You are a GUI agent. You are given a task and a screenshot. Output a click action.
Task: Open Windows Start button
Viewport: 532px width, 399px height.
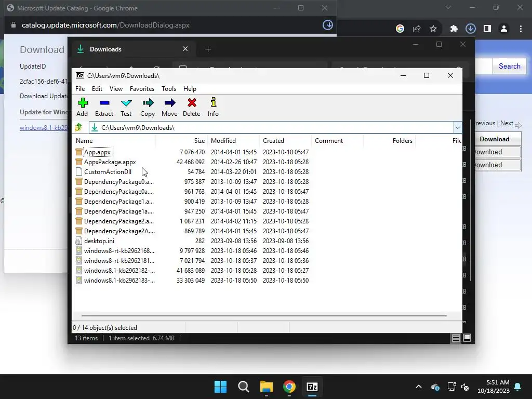(220, 387)
